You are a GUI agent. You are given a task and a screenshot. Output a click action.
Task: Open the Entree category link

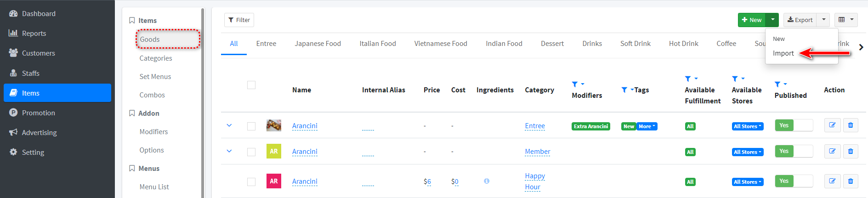pos(535,126)
